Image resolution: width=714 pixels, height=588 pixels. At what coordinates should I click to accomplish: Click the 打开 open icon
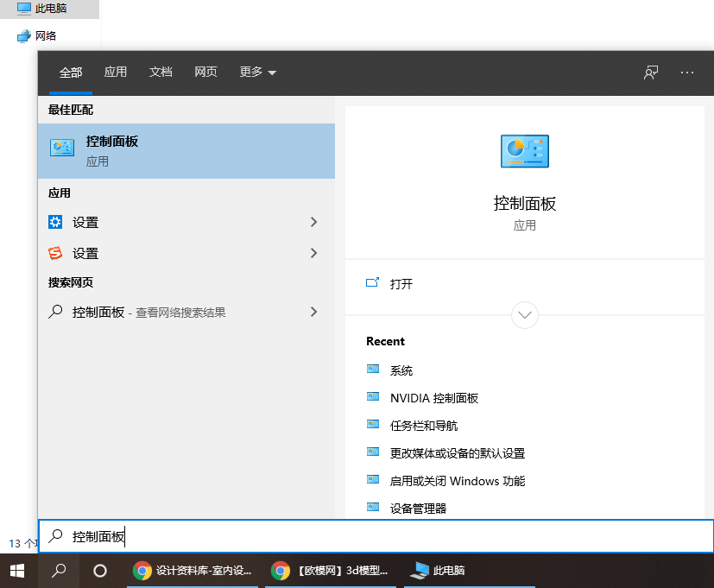pyautogui.click(x=372, y=283)
